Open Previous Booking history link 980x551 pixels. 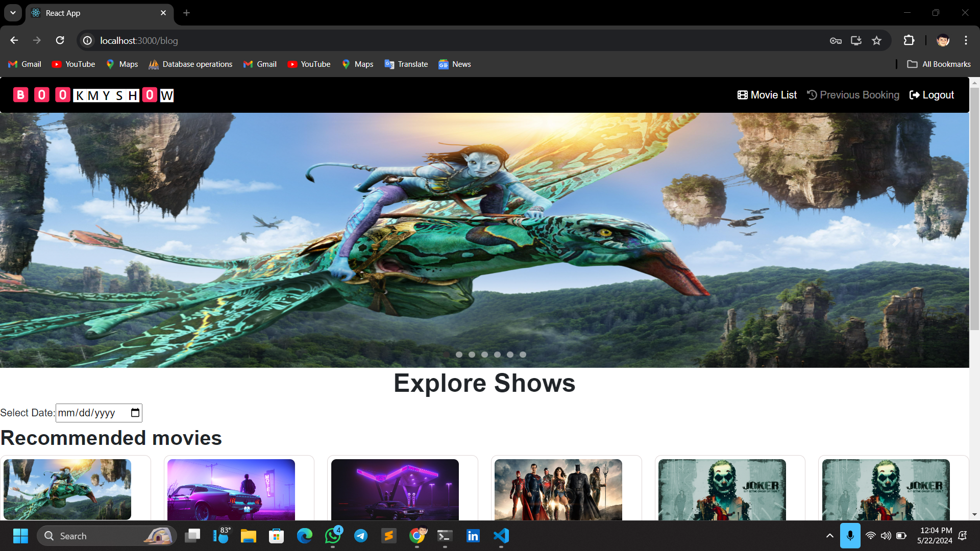(853, 95)
